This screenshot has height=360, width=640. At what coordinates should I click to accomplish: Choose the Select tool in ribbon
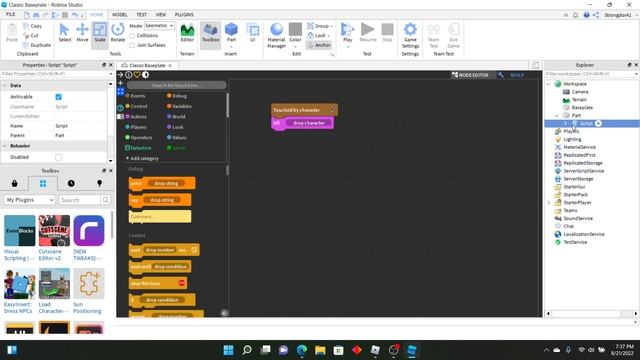pyautogui.click(x=64, y=33)
